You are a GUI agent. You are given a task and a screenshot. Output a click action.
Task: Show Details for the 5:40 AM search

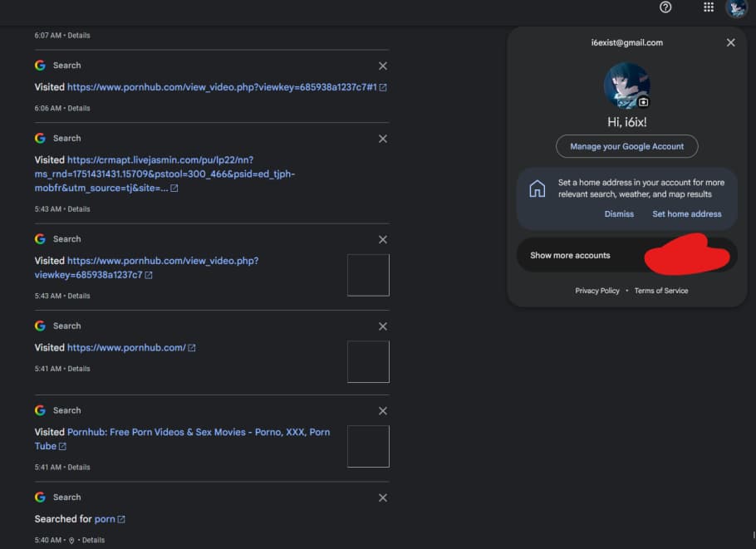point(93,540)
